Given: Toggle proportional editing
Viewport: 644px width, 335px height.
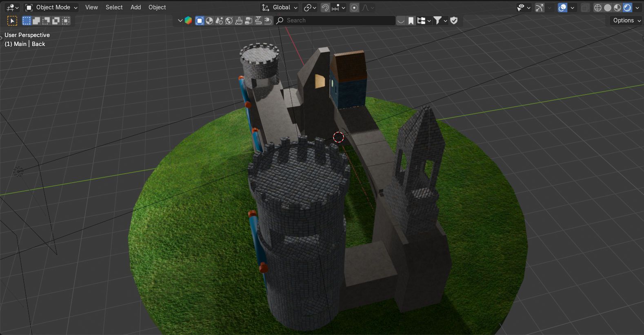Looking at the screenshot, I should 354,7.
